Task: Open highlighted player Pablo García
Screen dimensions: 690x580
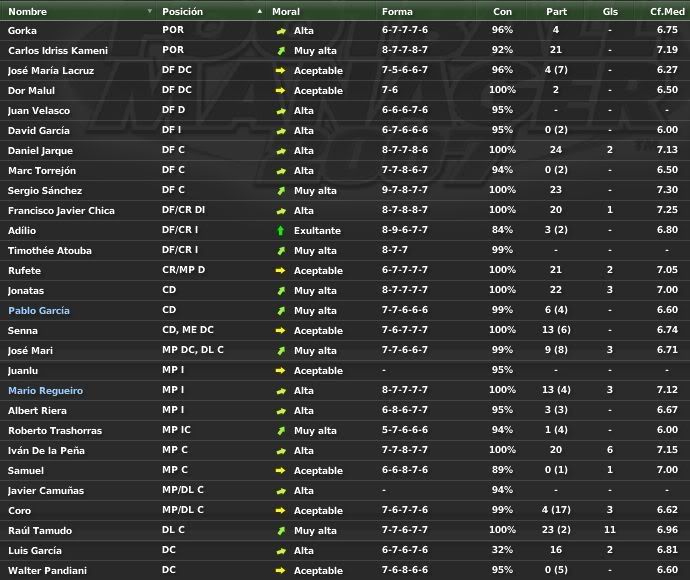Action: [x=39, y=311]
